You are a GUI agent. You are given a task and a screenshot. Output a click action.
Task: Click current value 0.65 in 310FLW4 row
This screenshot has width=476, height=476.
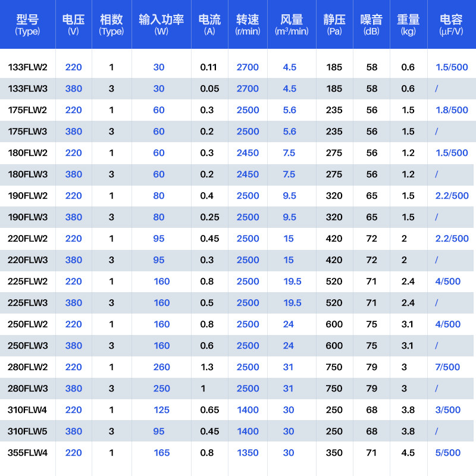pos(209,410)
